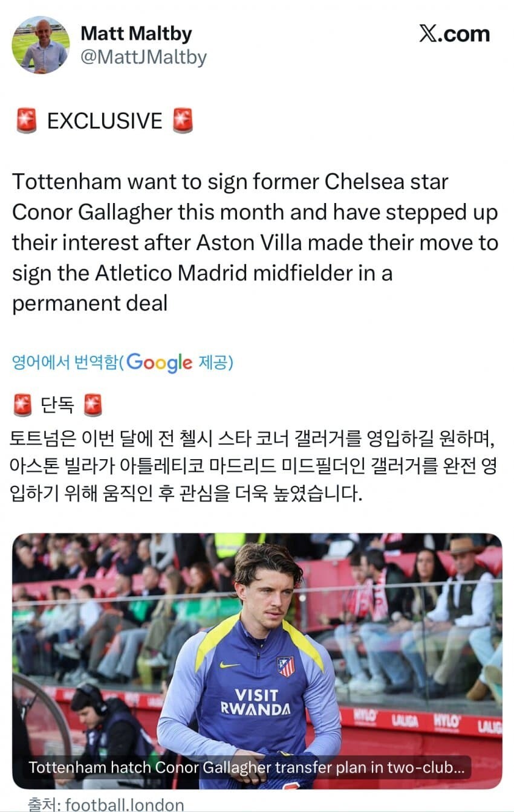This screenshot has width=514, height=812.
Task: Click the Korean translated tweet paragraph
Action: [x=254, y=466]
